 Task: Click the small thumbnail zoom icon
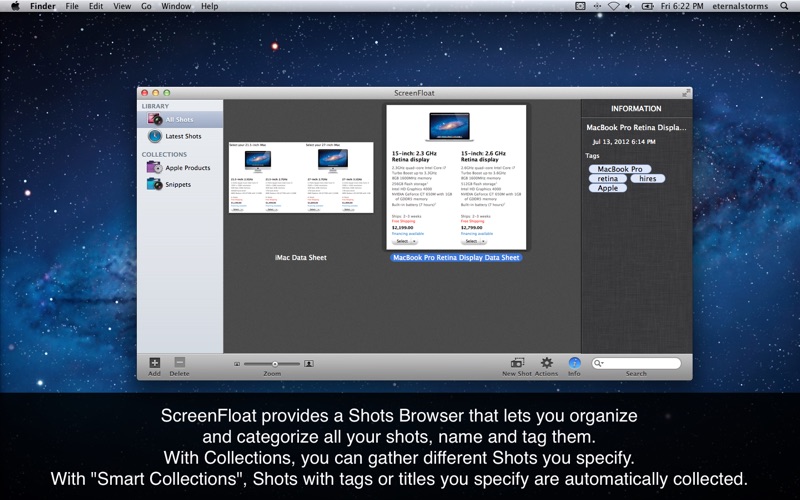point(237,364)
